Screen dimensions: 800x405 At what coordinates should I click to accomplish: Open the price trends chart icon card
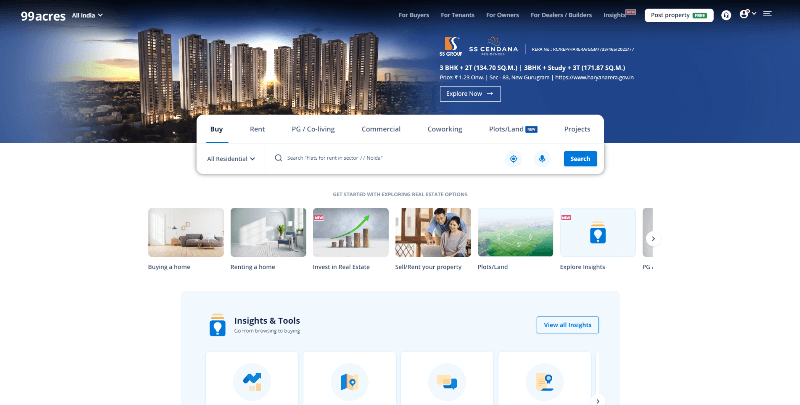coord(252,381)
